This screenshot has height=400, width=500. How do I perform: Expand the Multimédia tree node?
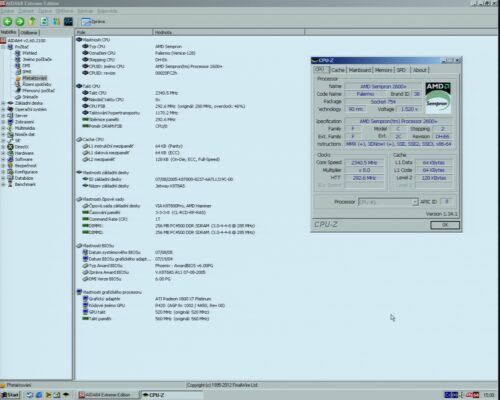[x=3, y=128]
